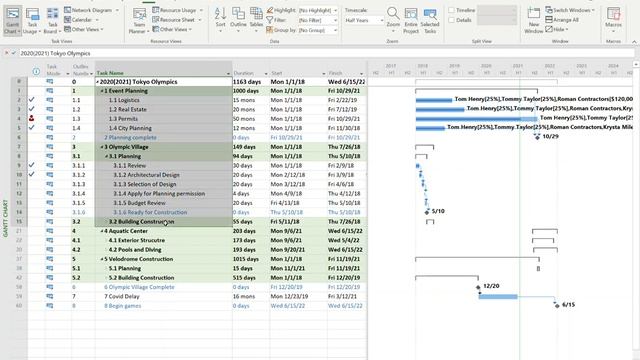Screen dimensions: 640x360
Task: Open the Gantt Chart view button
Action: coord(12,20)
